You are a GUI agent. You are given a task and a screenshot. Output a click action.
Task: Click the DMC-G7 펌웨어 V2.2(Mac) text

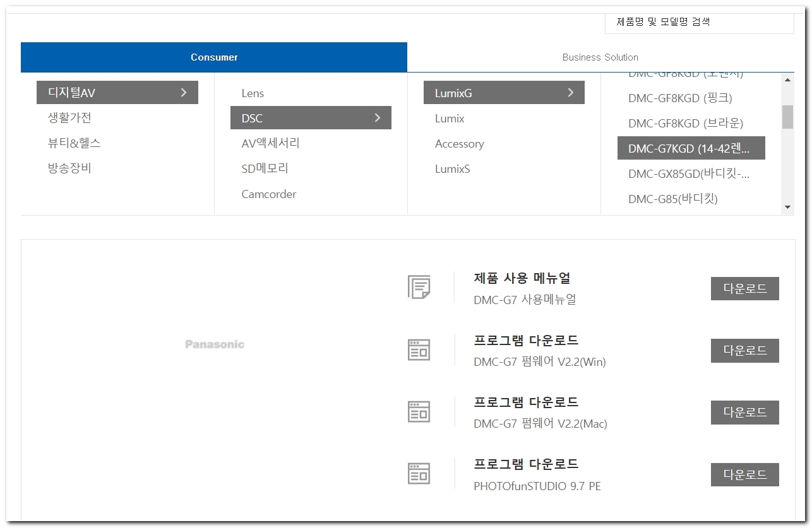[540, 424]
